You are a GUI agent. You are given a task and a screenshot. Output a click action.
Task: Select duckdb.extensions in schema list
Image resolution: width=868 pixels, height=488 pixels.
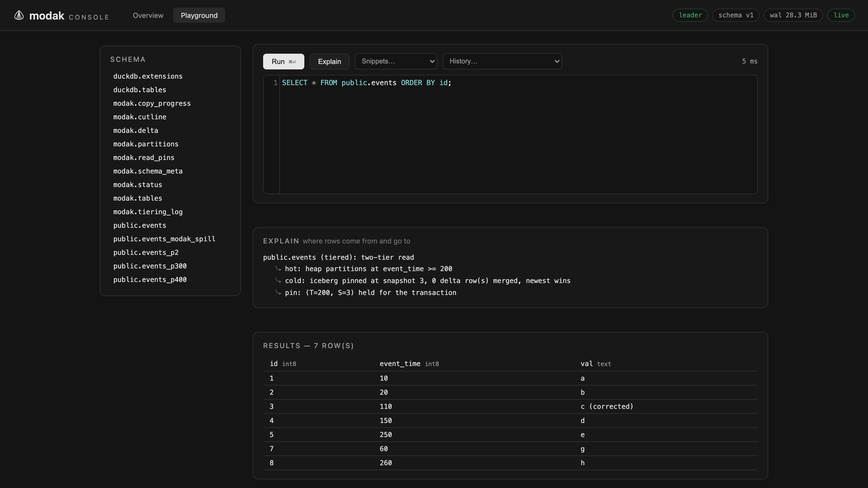coord(148,76)
